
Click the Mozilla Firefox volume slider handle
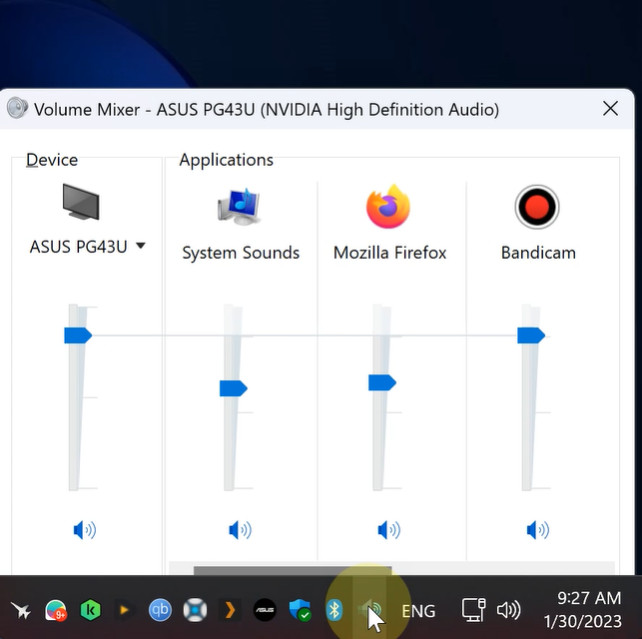(x=382, y=383)
